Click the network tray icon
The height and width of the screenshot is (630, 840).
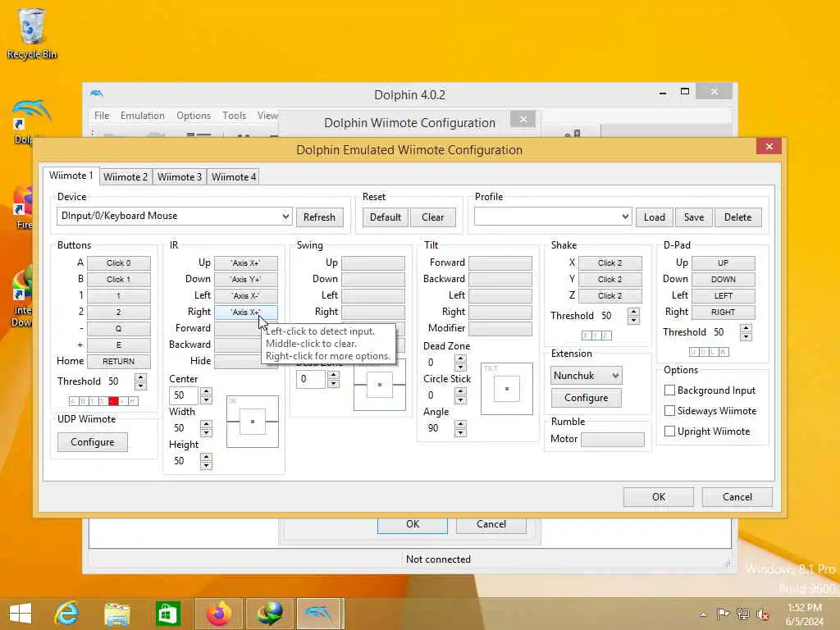point(742,614)
